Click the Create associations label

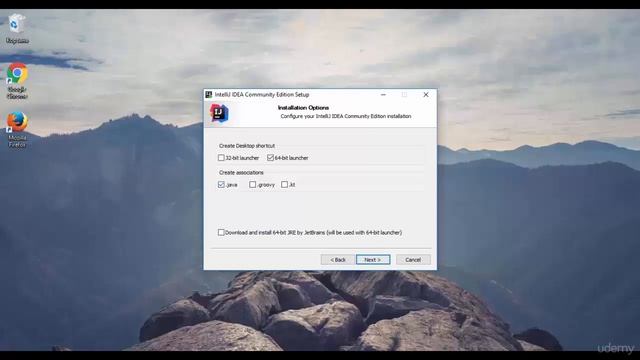(x=241, y=173)
